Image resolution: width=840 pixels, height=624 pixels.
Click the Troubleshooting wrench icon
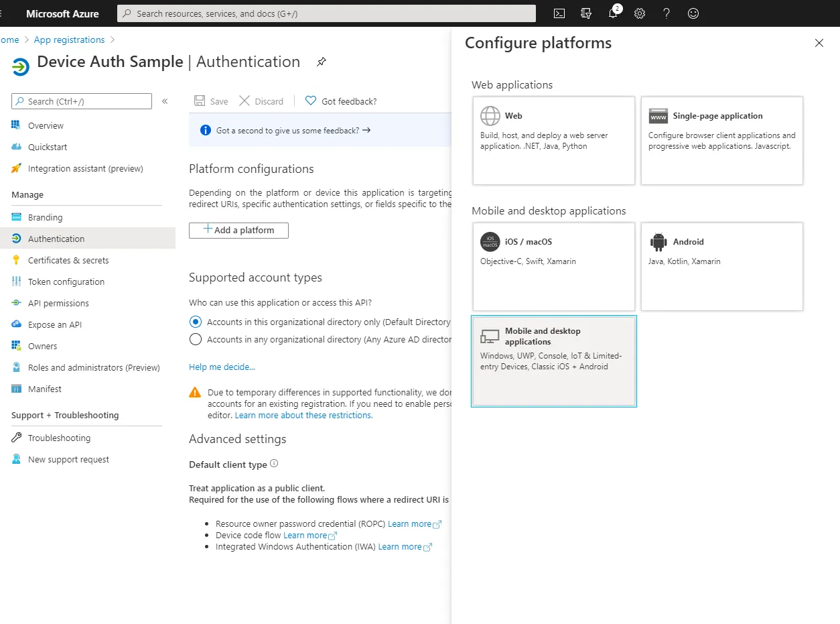(16, 438)
